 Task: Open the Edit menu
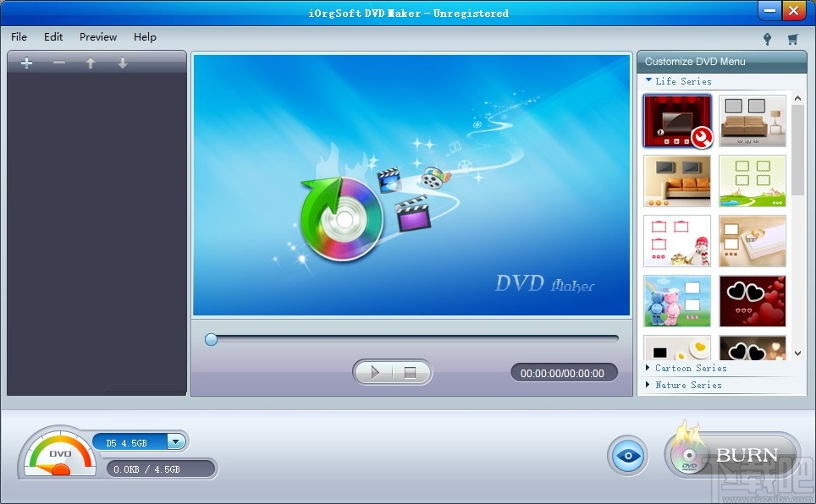click(x=52, y=36)
